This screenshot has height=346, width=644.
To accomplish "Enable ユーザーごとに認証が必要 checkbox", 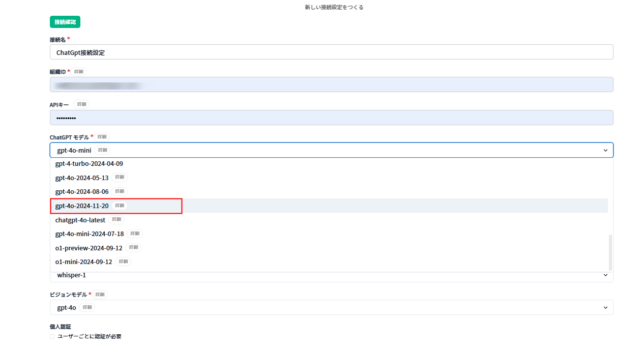I will click(52, 336).
